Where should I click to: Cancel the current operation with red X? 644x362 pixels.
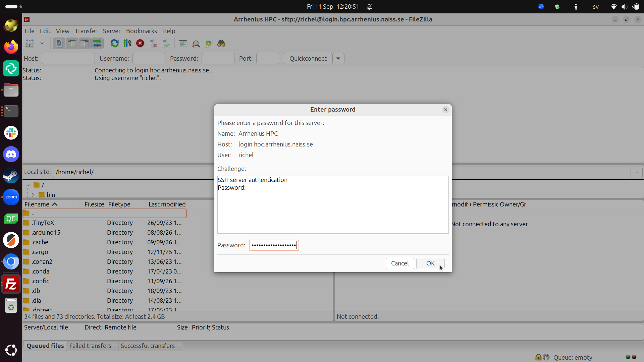click(x=140, y=44)
